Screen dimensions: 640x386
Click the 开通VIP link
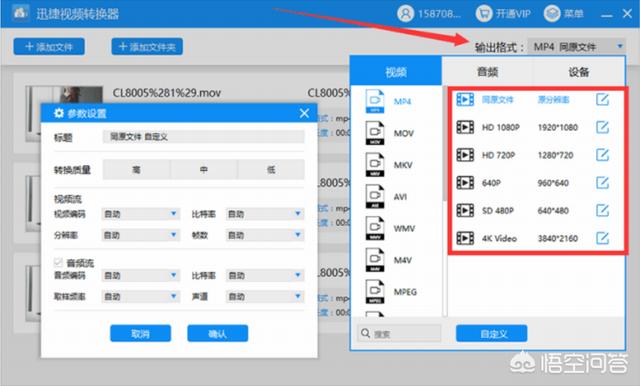tap(513, 14)
